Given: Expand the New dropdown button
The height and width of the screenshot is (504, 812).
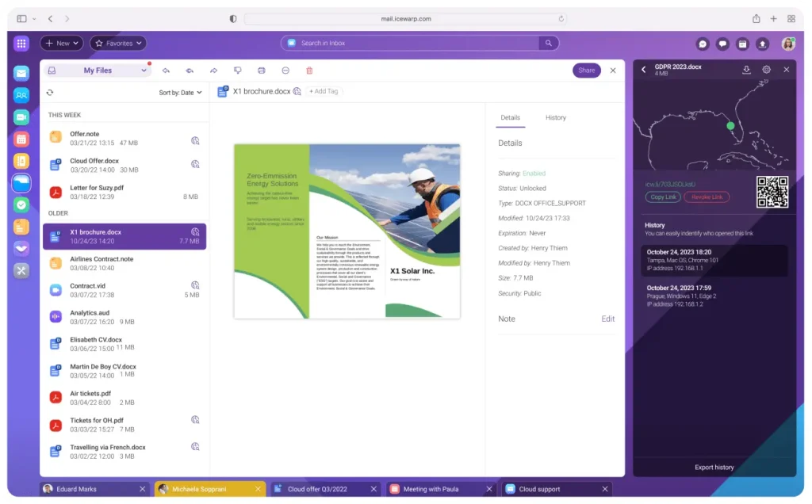Looking at the screenshot, I should pos(62,44).
